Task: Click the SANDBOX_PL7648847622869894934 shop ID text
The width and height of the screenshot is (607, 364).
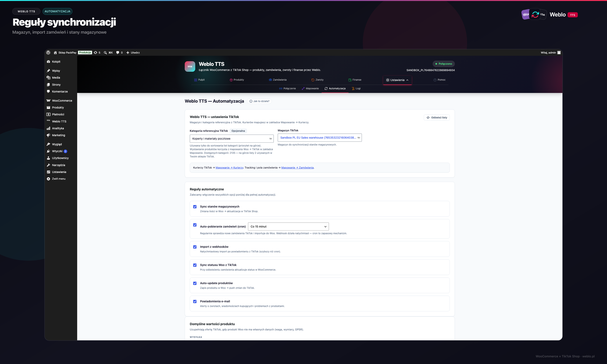Action: [x=431, y=70]
